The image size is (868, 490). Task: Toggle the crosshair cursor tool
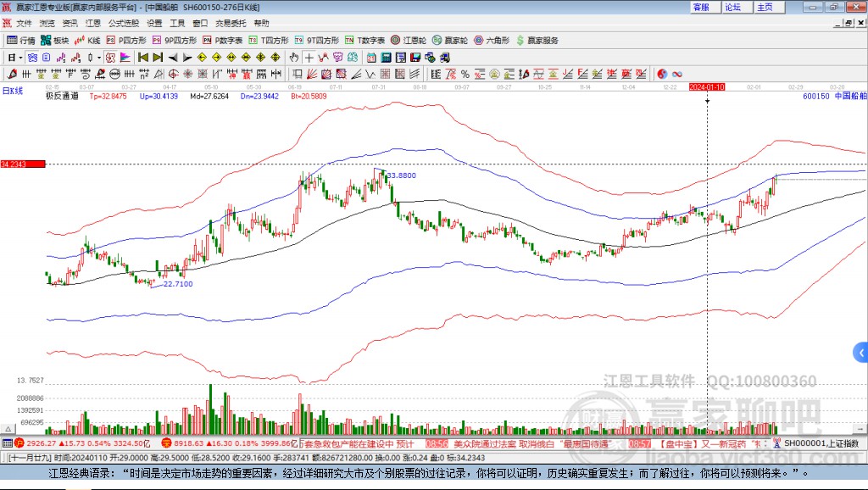click(x=309, y=58)
